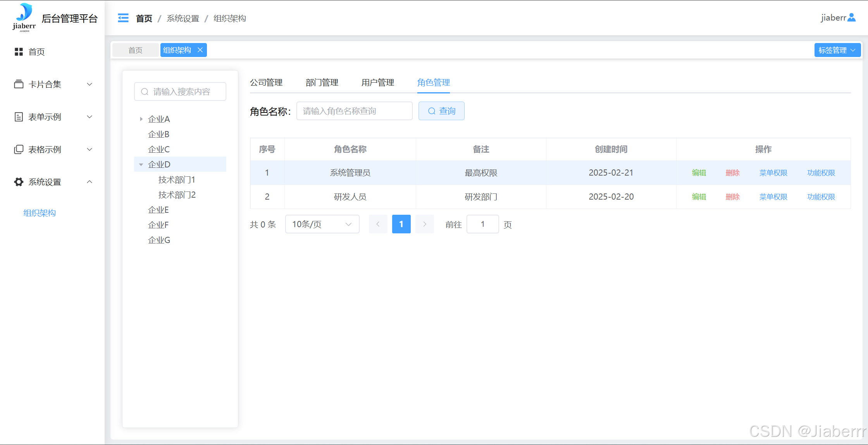This screenshot has width=868, height=445.
Task: Switch to the 部门管理 tab
Action: pyautogui.click(x=322, y=83)
